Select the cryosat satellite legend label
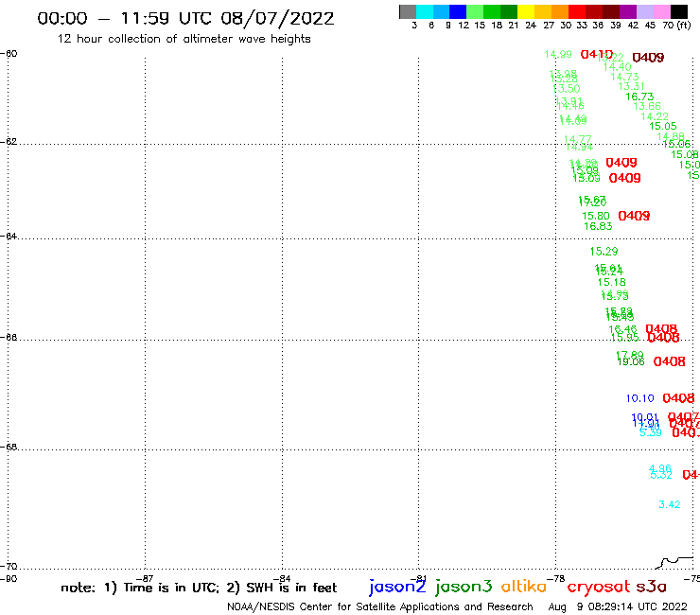 pyautogui.click(x=598, y=587)
